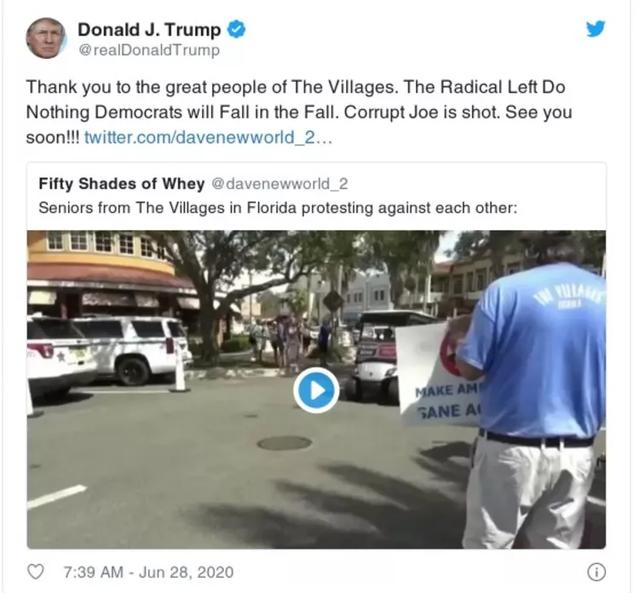This screenshot has height=593, width=640.
Task: Click the Fifty Shades of Whey name
Action: tap(122, 184)
